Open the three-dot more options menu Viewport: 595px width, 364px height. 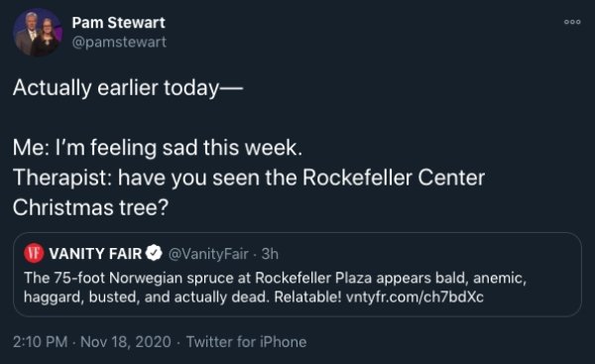[x=572, y=22]
